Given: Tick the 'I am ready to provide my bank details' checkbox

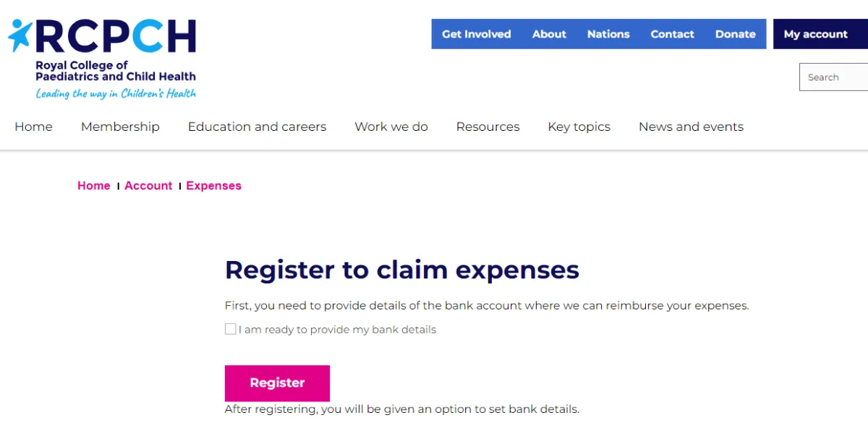Looking at the screenshot, I should (230, 329).
